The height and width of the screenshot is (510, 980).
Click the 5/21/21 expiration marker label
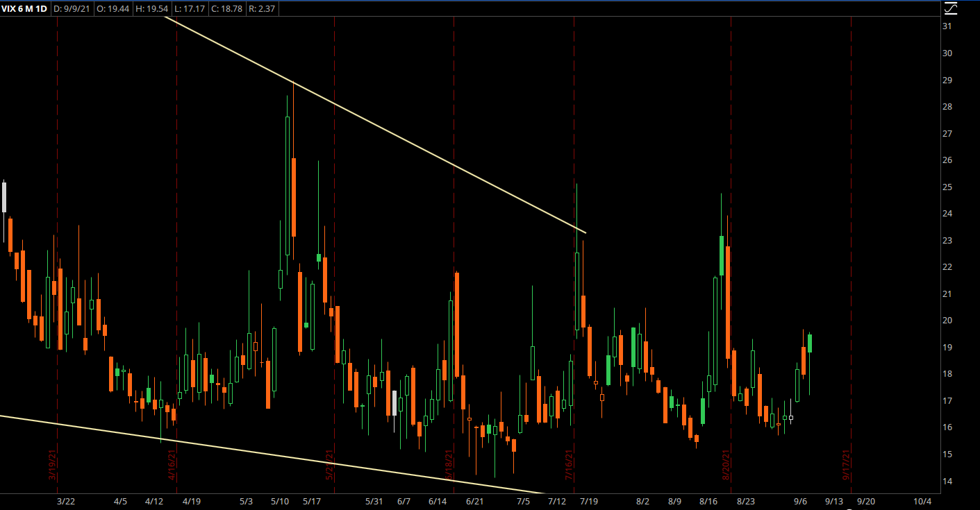(330, 465)
